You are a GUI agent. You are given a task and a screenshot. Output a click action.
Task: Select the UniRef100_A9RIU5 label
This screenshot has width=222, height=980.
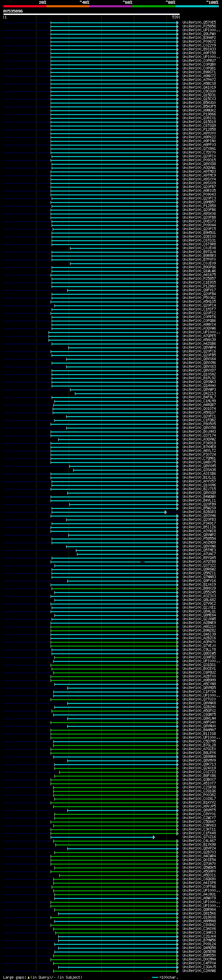[199, 191]
